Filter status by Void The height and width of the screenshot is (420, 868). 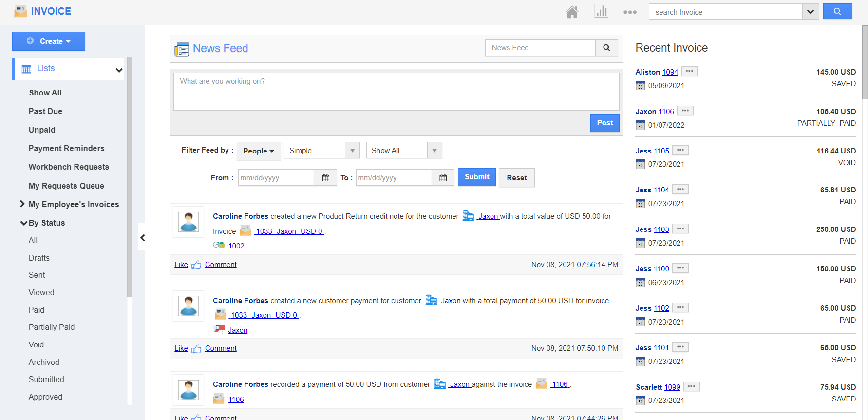point(36,344)
